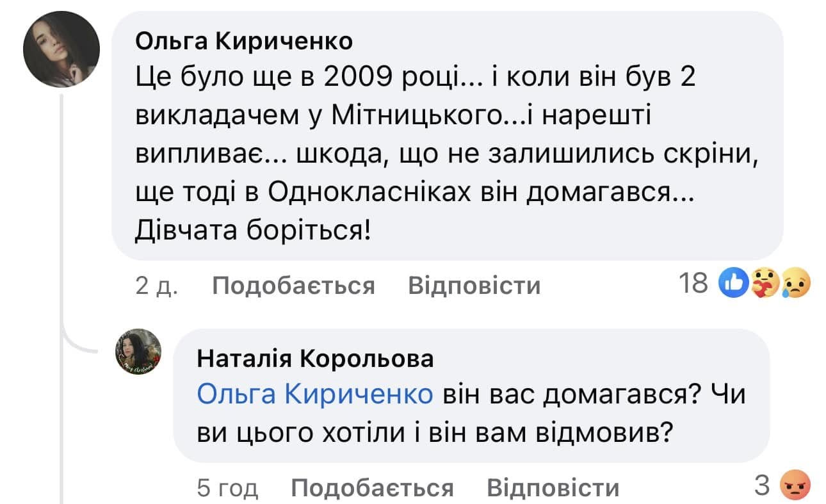Like Наталія Корольова's reply with Подобається
This screenshot has height=504, width=826.
pos(372,489)
